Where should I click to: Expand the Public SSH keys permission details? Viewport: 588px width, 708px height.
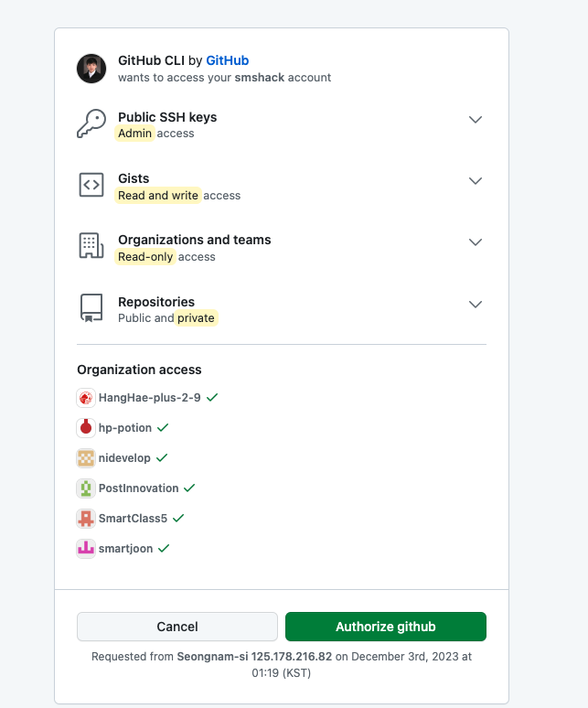[475, 120]
